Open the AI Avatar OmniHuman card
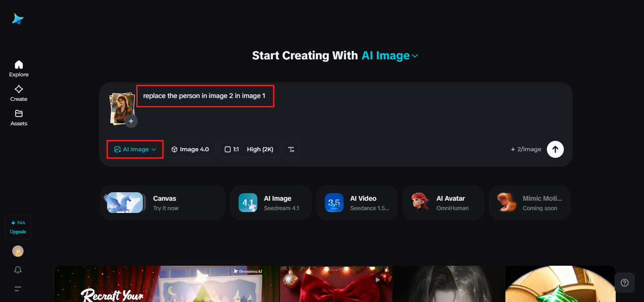Image resolution: width=644 pixels, height=302 pixels. coord(443,202)
